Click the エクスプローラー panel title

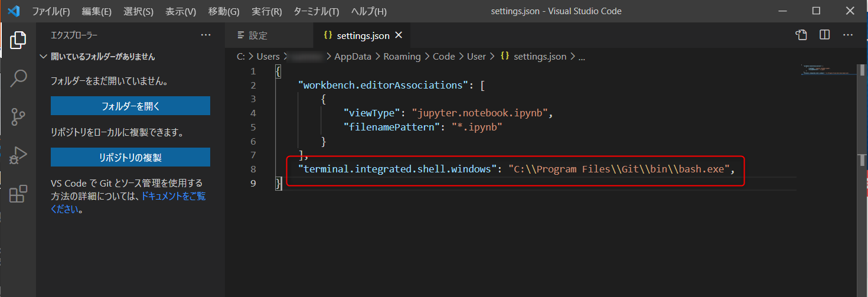pos(74,35)
